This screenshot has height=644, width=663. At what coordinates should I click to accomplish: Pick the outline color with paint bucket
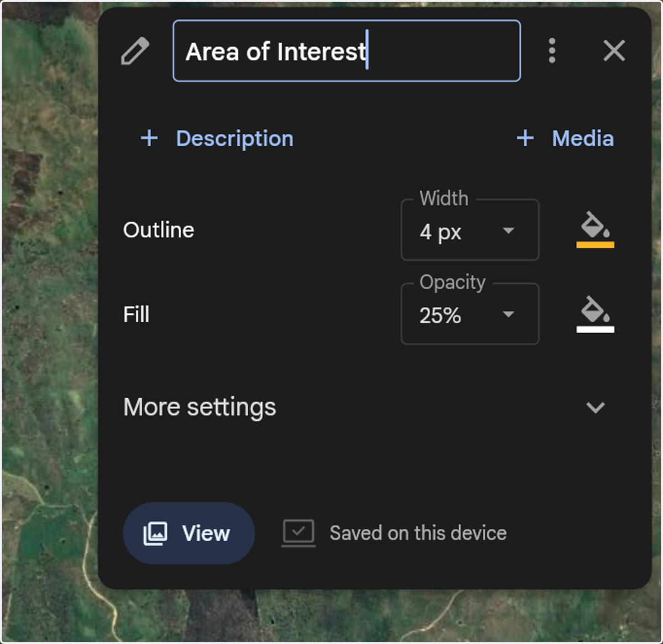click(x=595, y=229)
